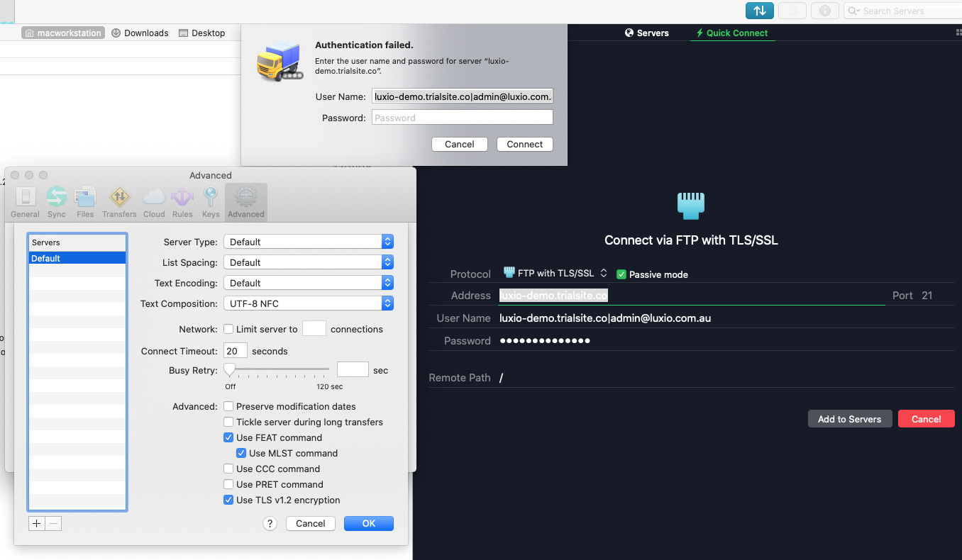This screenshot has height=560, width=962.
Task: Open the Keys preferences icon
Action: pos(211,201)
